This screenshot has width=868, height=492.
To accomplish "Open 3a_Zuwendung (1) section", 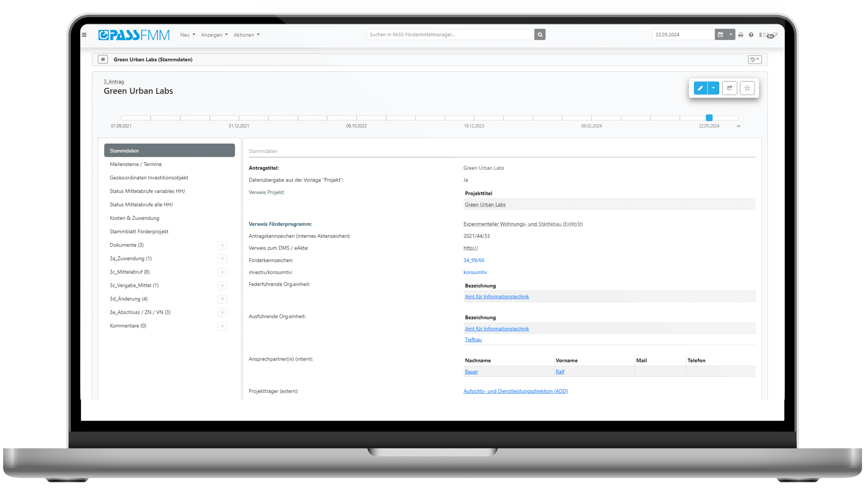I will point(130,259).
